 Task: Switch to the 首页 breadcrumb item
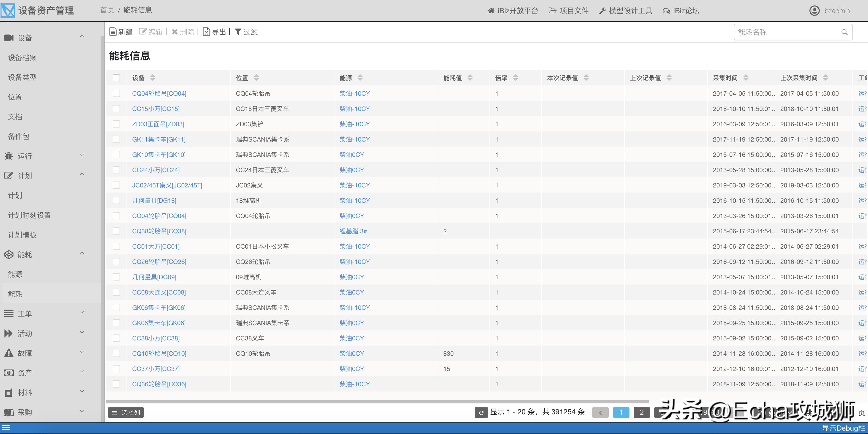107,10
